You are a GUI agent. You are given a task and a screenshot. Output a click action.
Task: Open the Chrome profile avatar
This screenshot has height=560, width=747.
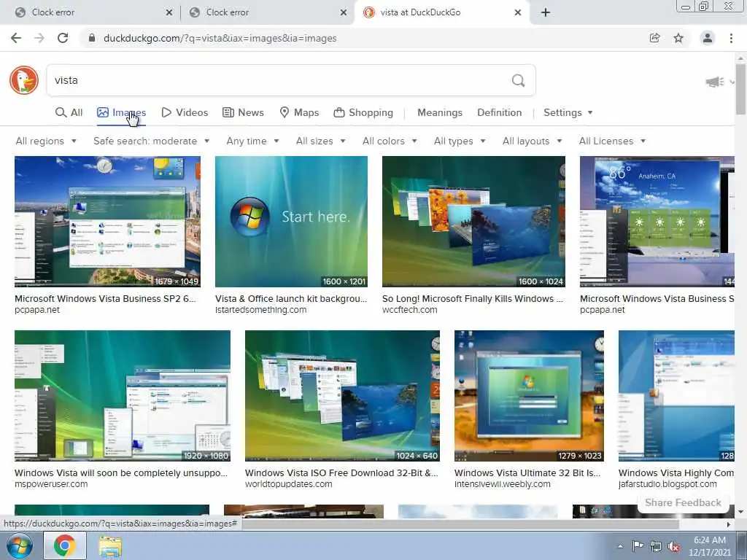708,38
